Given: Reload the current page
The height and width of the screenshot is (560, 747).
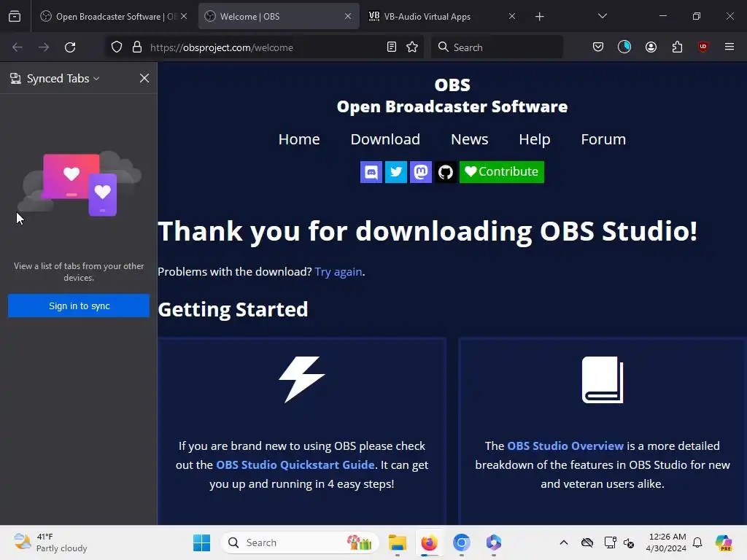Looking at the screenshot, I should (x=70, y=47).
